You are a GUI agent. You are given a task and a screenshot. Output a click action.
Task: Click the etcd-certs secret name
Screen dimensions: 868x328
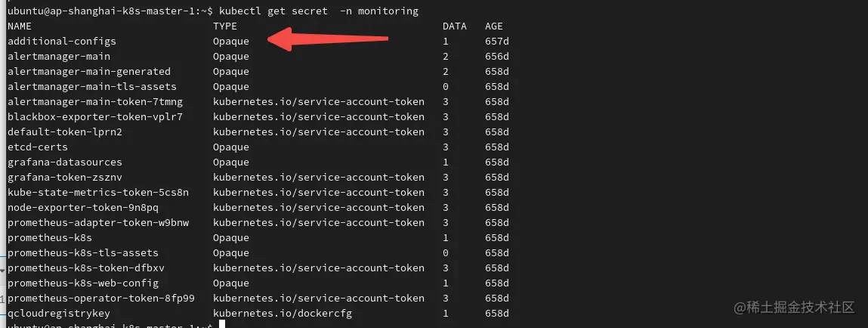[x=38, y=147]
